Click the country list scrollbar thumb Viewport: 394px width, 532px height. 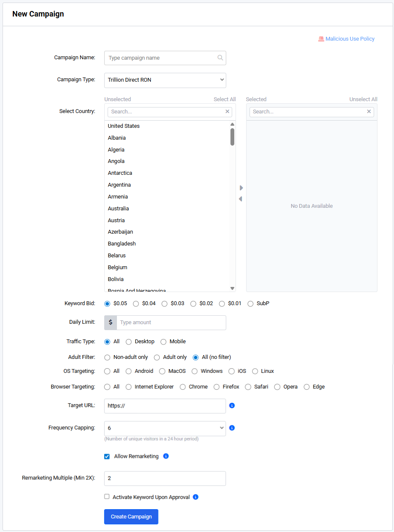tap(232, 137)
